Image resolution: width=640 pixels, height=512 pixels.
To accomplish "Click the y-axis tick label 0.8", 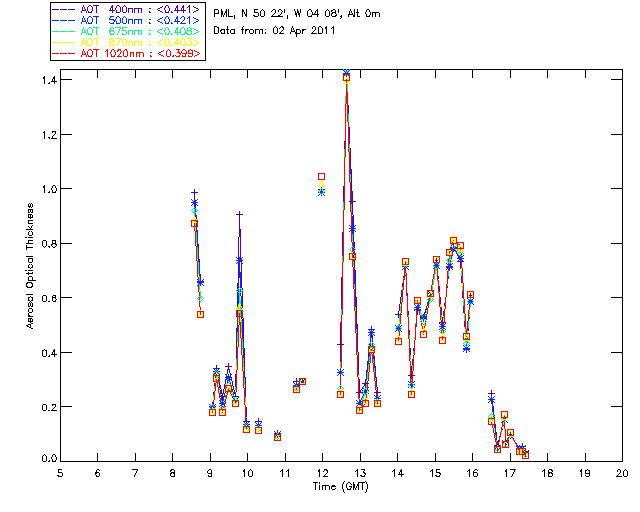I will [x=49, y=244].
